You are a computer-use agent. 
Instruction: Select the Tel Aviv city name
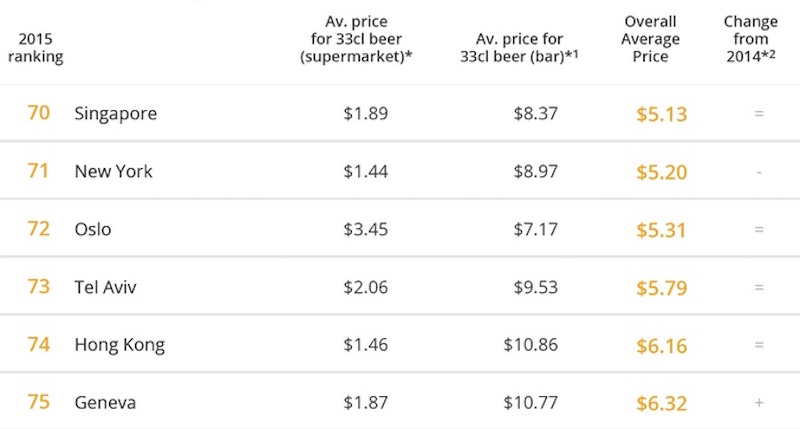click(x=105, y=287)
